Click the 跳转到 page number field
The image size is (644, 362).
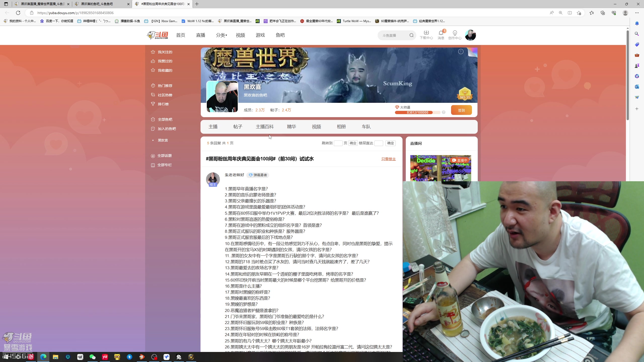[x=338, y=143]
